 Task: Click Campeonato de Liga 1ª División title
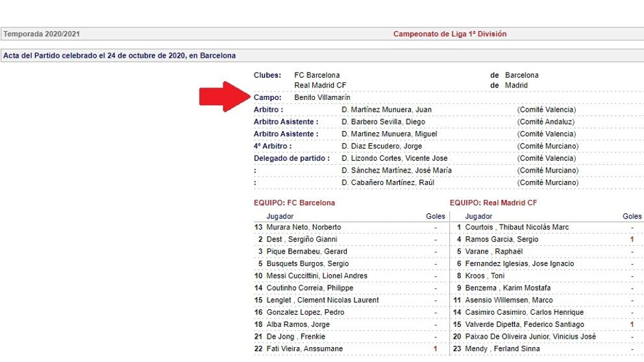click(450, 34)
